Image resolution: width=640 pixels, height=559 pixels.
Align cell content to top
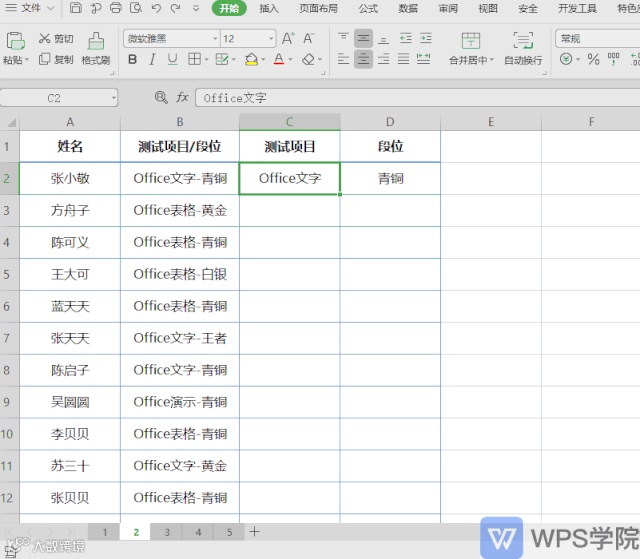click(343, 38)
